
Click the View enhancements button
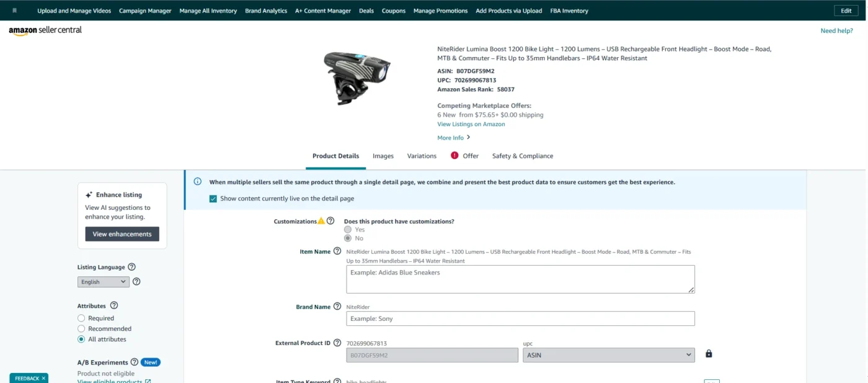(122, 234)
